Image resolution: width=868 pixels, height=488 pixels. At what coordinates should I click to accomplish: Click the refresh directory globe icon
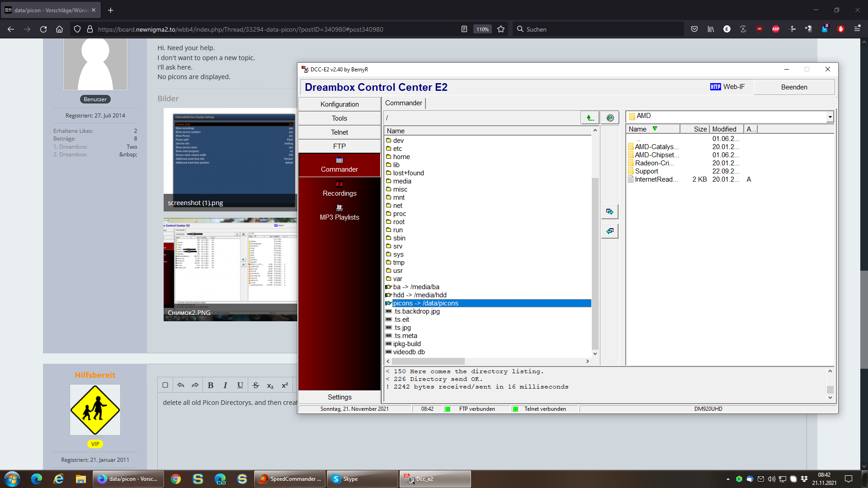[x=610, y=118]
